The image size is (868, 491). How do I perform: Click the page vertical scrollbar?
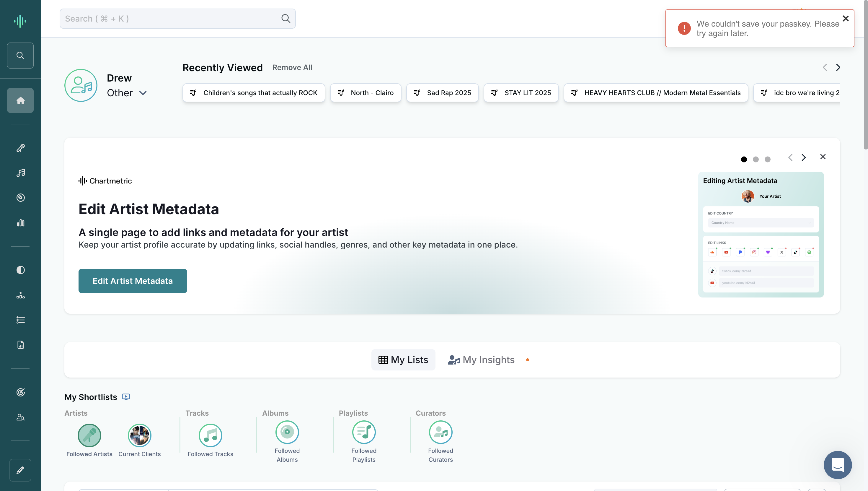pos(865,75)
